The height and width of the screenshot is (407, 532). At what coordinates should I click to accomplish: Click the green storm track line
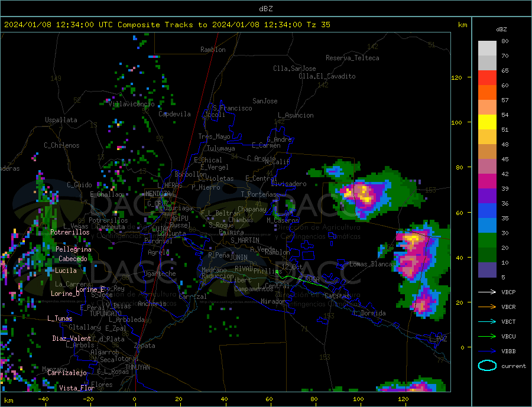[x=302, y=280]
